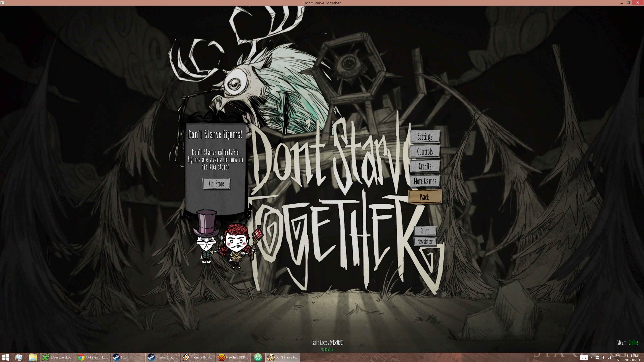
Task: Go back using the Back button
Action: point(424,197)
